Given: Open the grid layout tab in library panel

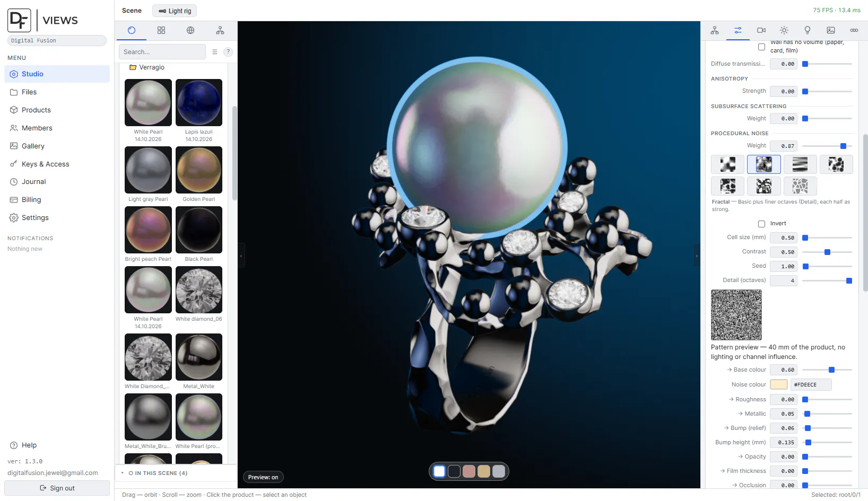Looking at the screenshot, I should (161, 30).
